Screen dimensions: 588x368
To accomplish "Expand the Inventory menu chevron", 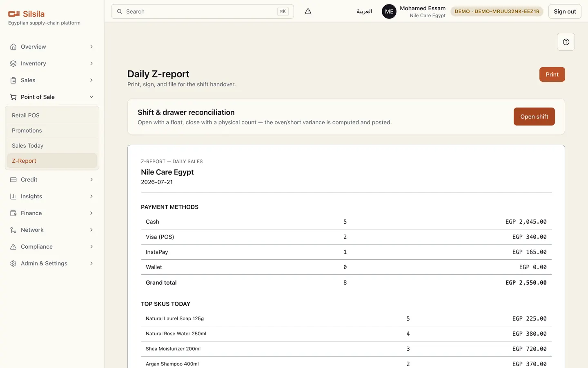I will [91, 63].
